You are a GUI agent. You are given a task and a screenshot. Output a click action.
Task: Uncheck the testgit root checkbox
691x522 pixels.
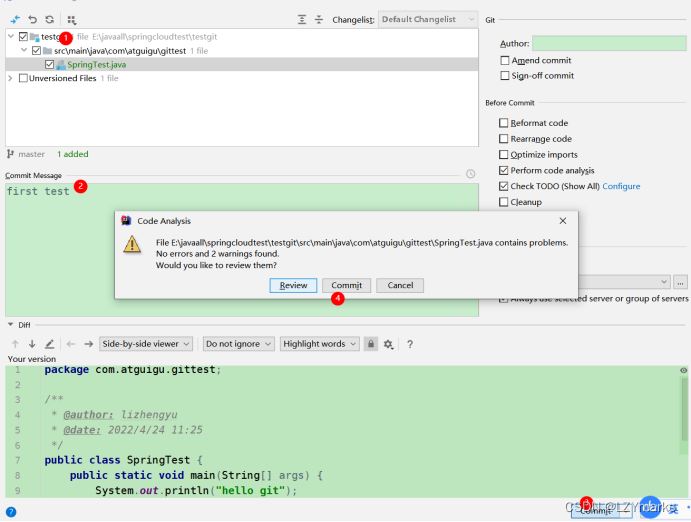23,37
